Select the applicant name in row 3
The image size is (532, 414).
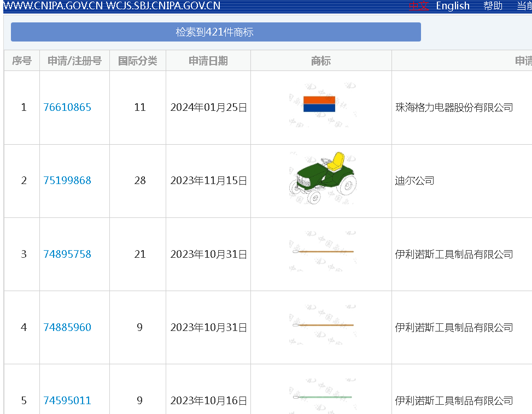pos(454,254)
